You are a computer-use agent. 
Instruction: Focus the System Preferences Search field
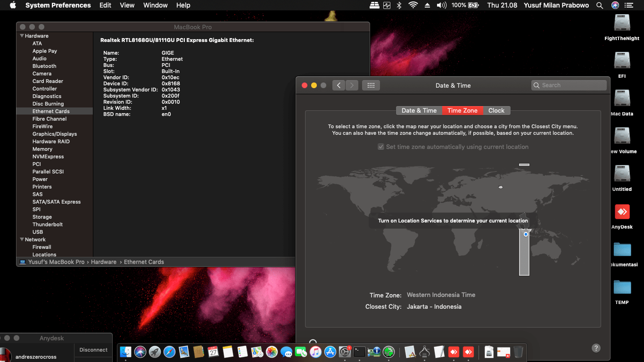point(569,85)
